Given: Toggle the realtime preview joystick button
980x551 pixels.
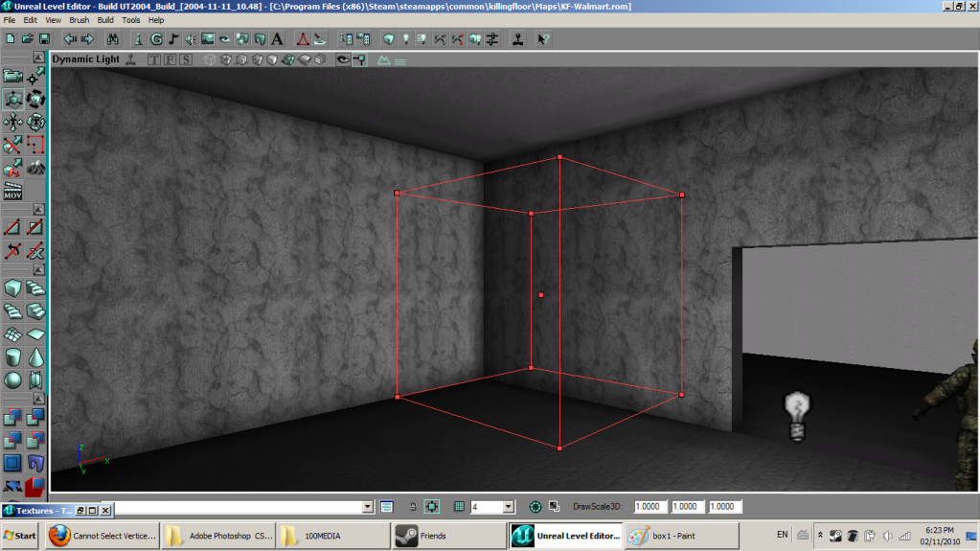Looking at the screenshot, I should coord(131,59).
